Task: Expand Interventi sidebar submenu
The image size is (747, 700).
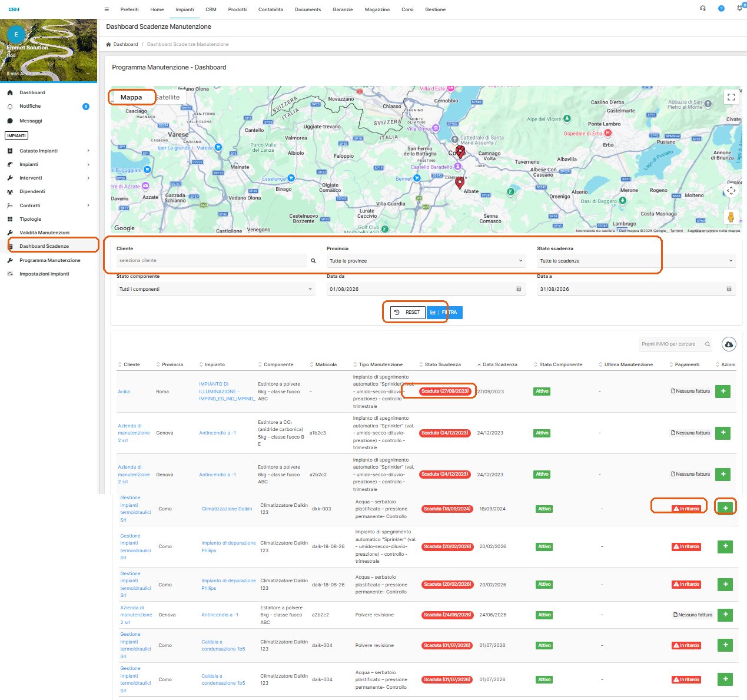Action: pos(48,178)
